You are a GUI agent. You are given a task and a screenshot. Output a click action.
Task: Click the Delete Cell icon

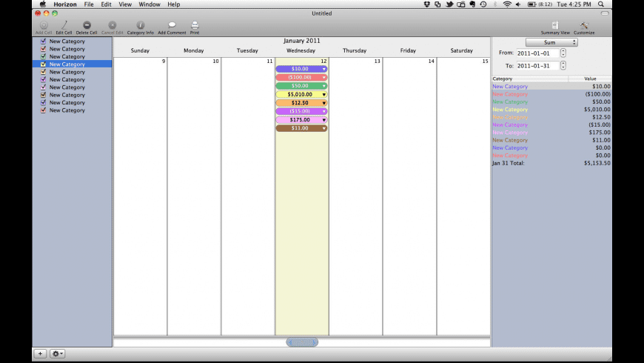click(x=87, y=25)
